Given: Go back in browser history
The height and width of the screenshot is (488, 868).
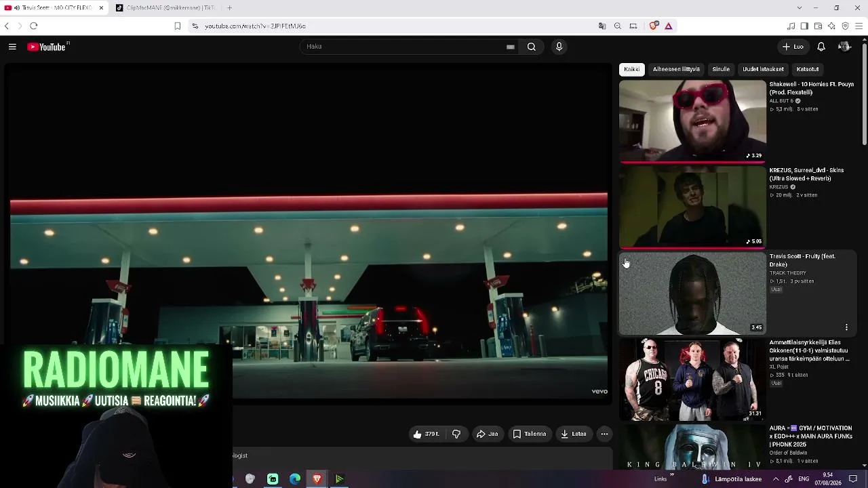Looking at the screenshot, I should [7, 26].
